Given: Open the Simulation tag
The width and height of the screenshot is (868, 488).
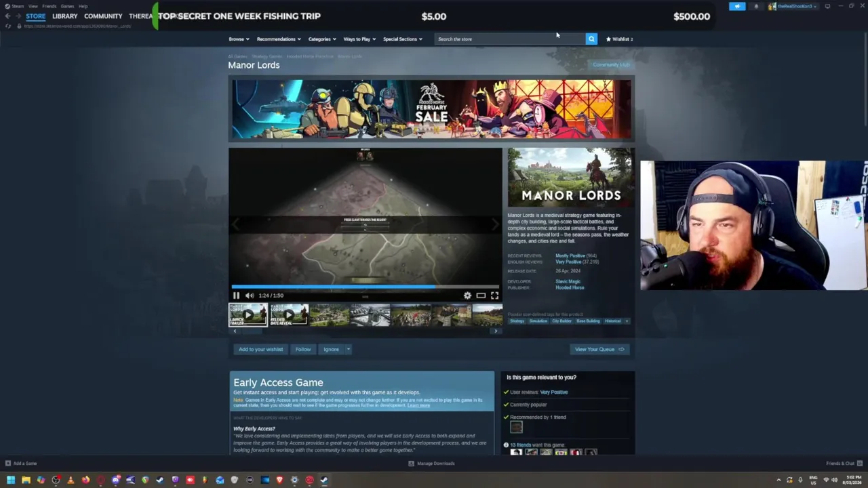Looking at the screenshot, I should (538, 321).
